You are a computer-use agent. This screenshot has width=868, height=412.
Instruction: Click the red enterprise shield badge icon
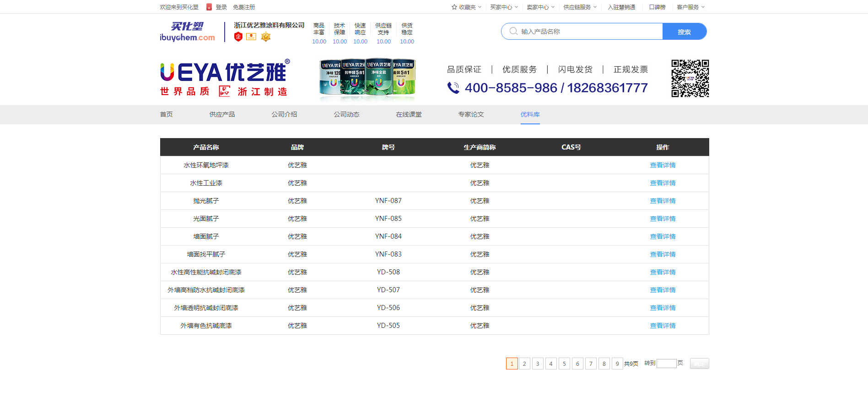[238, 37]
